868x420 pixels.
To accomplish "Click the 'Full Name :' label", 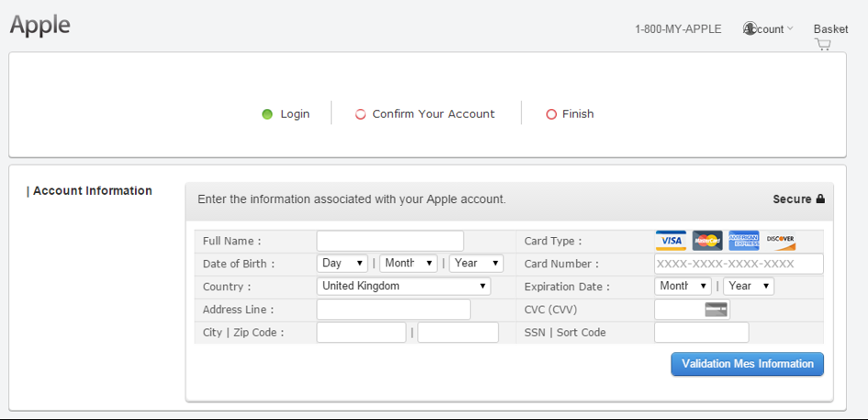I will tap(231, 241).
